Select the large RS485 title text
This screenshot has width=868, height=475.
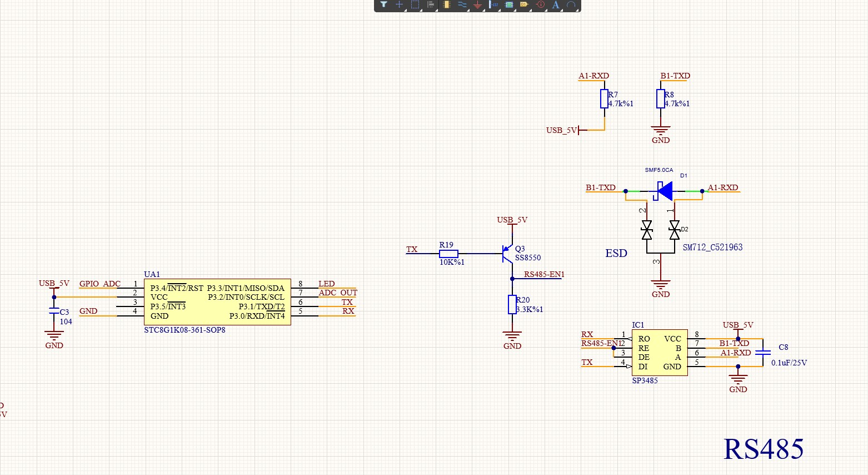pos(764,449)
